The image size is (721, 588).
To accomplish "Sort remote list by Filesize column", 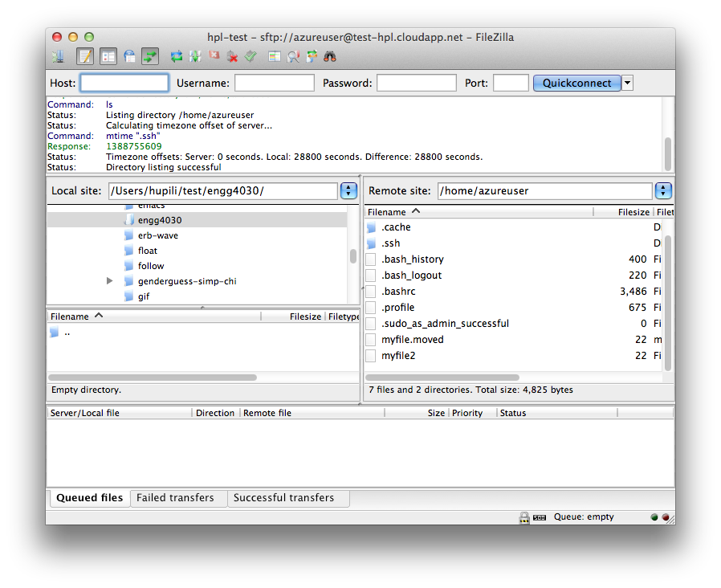I will click(x=623, y=212).
